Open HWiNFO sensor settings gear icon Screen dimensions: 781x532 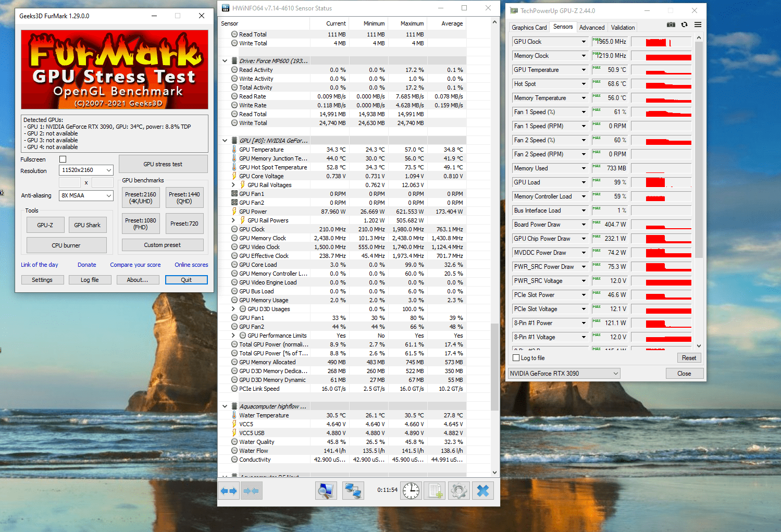coord(459,491)
